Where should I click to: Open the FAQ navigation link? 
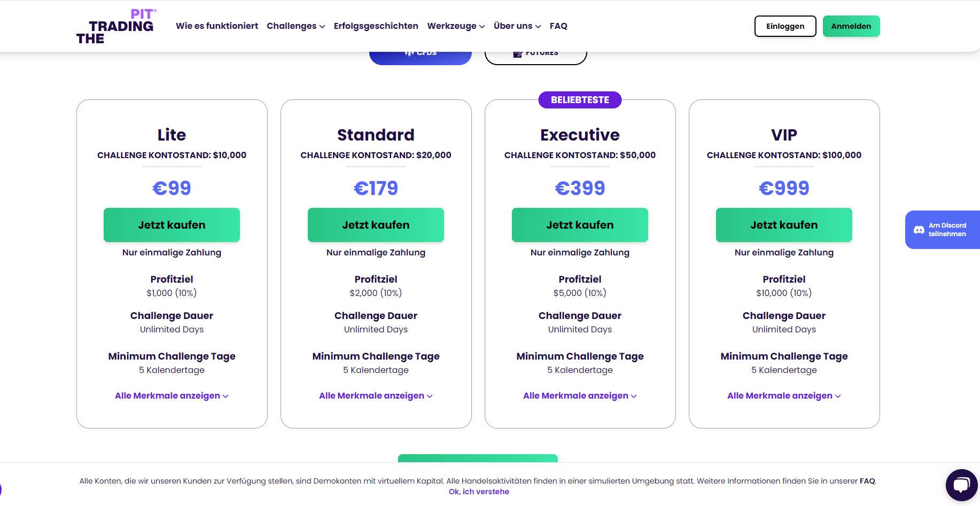point(558,26)
